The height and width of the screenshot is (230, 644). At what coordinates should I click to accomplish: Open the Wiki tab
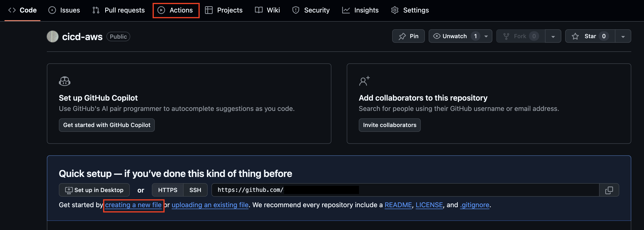(x=267, y=10)
